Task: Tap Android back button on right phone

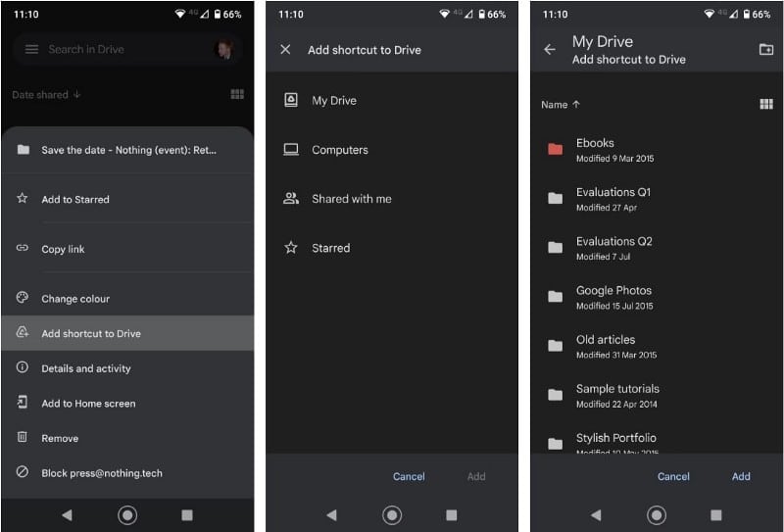Action: click(x=596, y=515)
